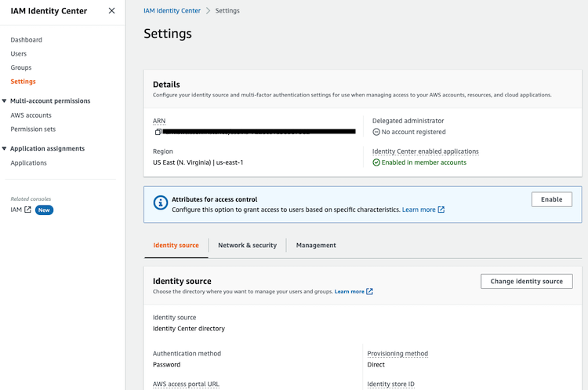Open Permission sets in the sidebar

pyautogui.click(x=33, y=129)
